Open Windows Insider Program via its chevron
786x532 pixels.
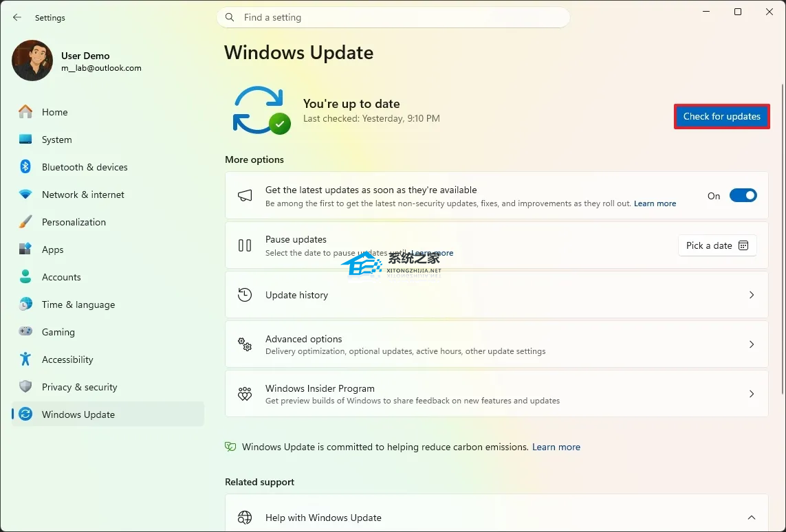[752, 394]
